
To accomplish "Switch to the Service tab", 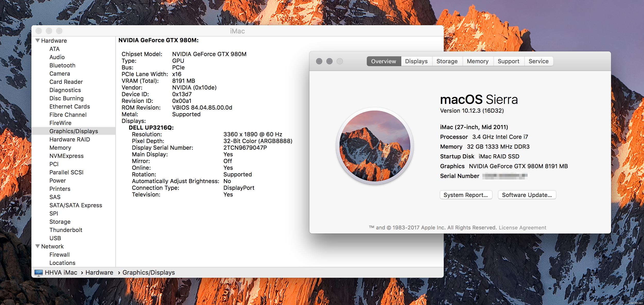I will coord(538,61).
